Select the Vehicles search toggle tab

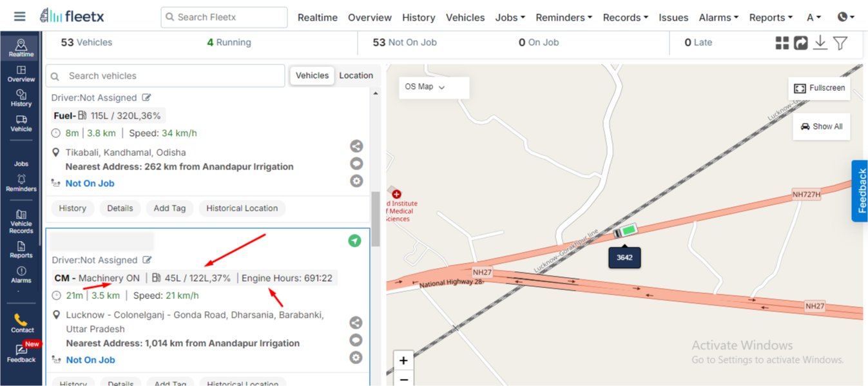(313, 75)
